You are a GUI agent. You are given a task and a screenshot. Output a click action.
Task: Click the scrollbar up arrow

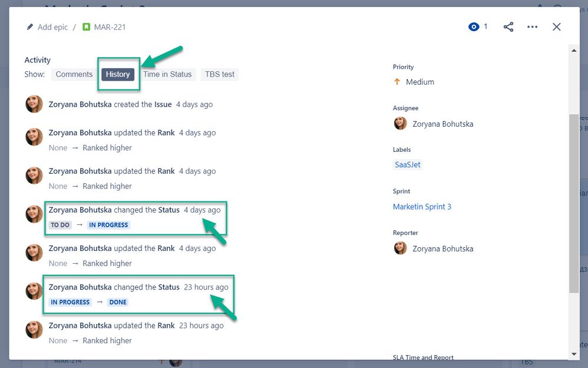pyautogui.click(x=574, y=50)
